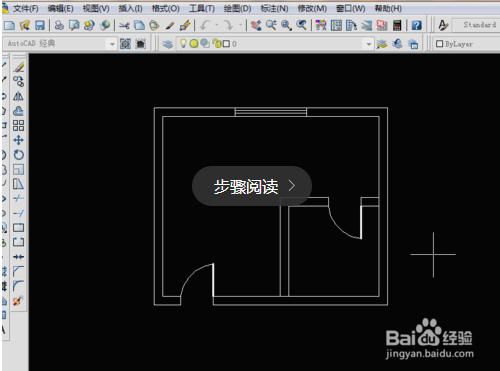
Task: Click the 步骤阅读 button
Action: 252,186
